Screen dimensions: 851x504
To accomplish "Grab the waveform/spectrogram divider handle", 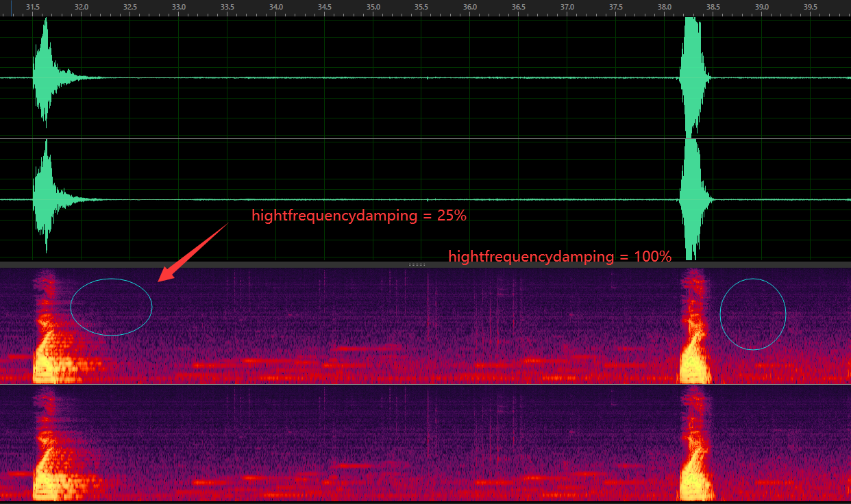I will 417,264.
